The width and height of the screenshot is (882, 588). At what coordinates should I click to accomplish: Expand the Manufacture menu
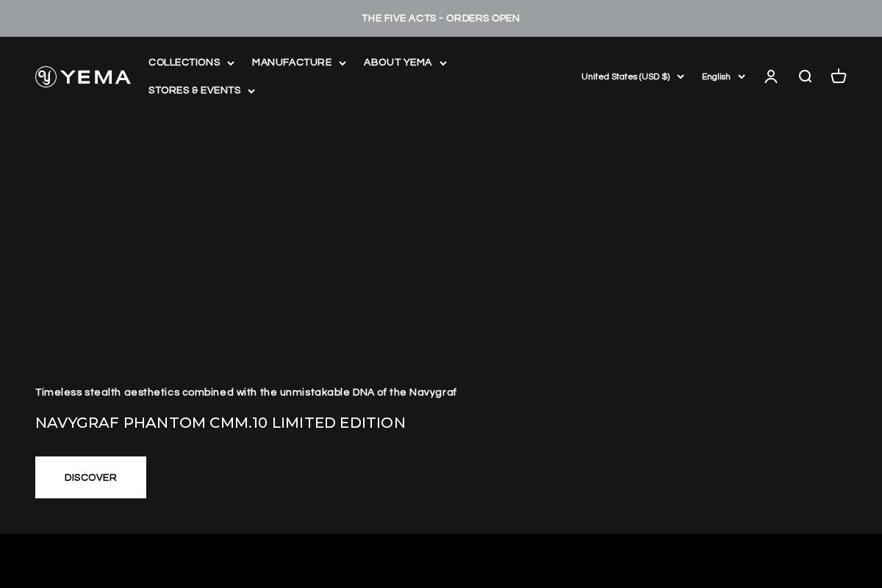298,62
